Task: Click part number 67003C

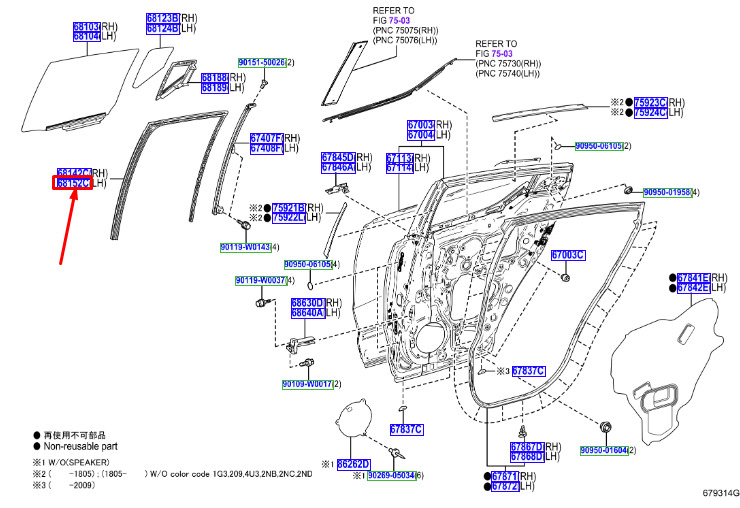Action: pyautogui.click(x=568, y=255)
